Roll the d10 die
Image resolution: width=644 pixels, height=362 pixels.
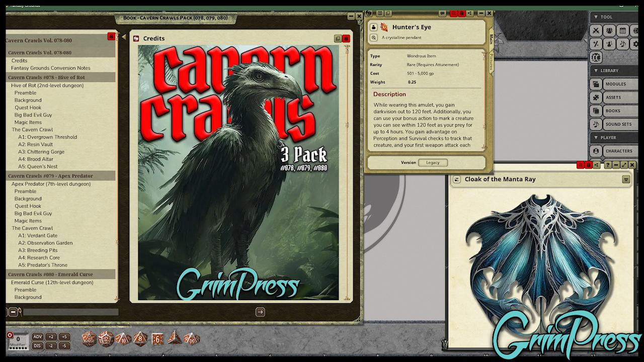(x=123, y=339)
